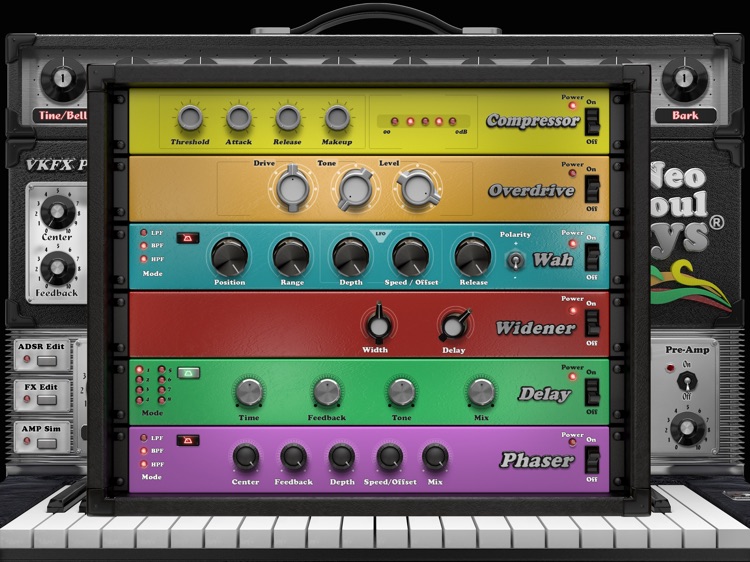Click the red Phaser mode cycle button
The image size is (750, 562).
pos(188,441)
